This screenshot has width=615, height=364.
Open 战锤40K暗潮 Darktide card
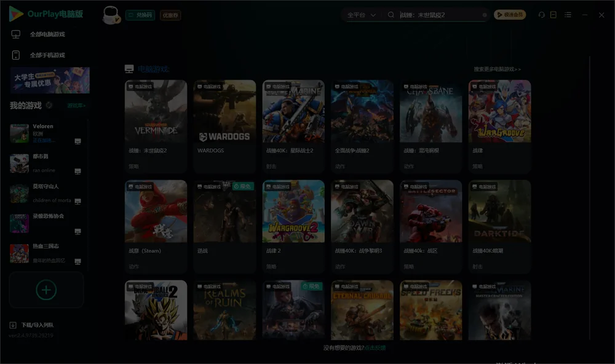pyautogui.click(x=499, y=226)
